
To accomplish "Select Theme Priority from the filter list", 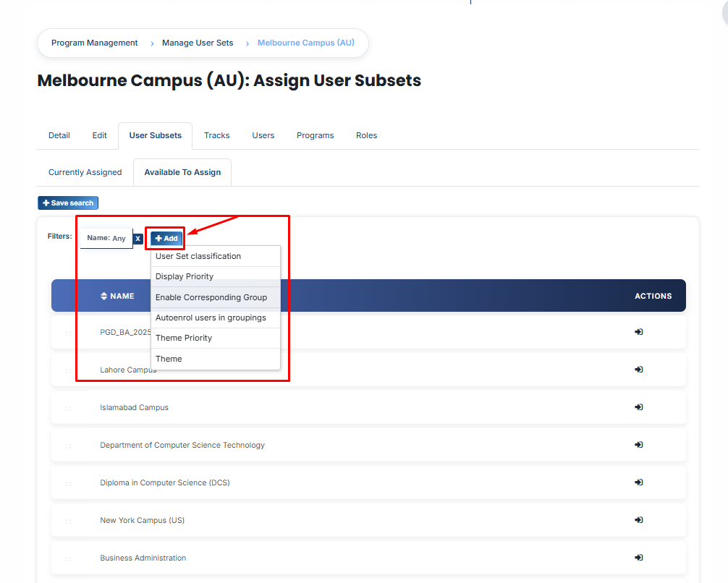I will pyautogui.click(x=216, y=338).
